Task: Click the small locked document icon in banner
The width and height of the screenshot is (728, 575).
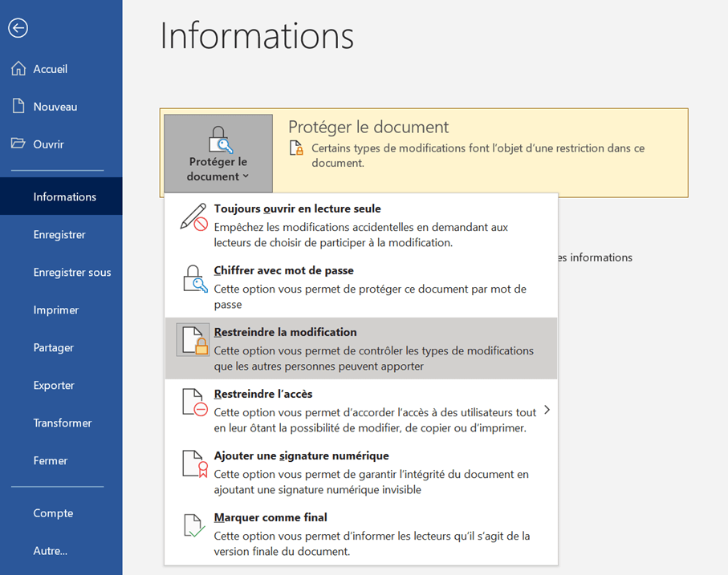Action: pyautogui.click(x=297, y=148)
